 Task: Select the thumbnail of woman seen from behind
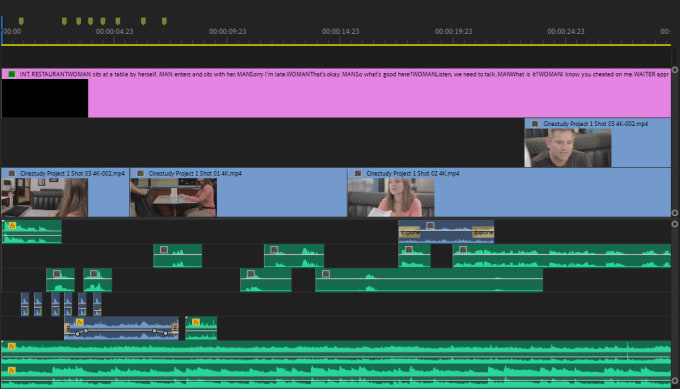pos(45,197)
